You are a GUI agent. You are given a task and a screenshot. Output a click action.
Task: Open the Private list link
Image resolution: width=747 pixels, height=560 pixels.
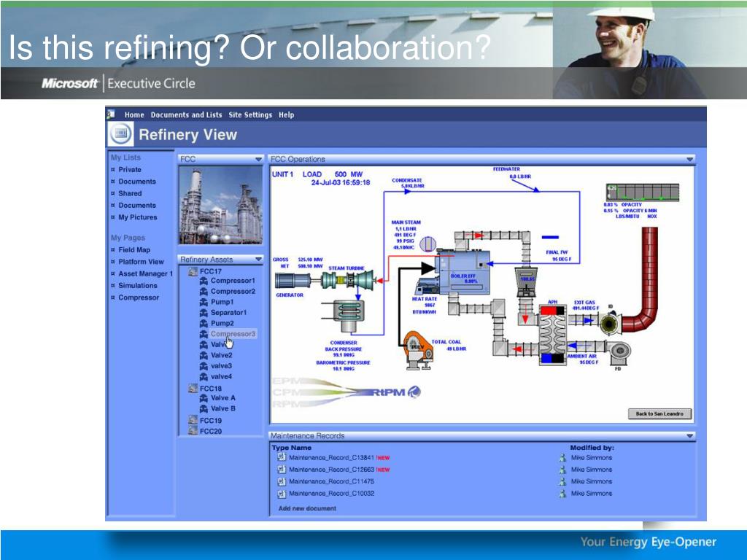(x=130, y=169)
